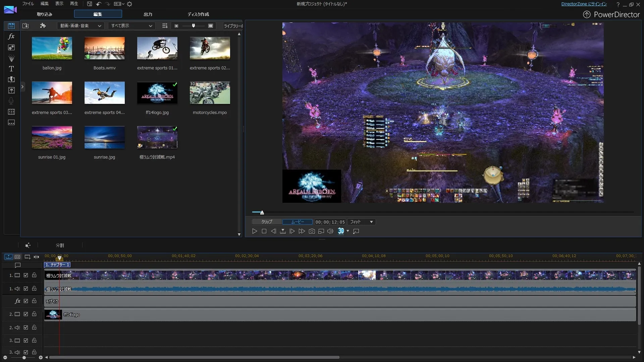The width and height of the screenshot is (644, 362).
Task: Click the thumbnail size slider handle
Action: (194, 26)
